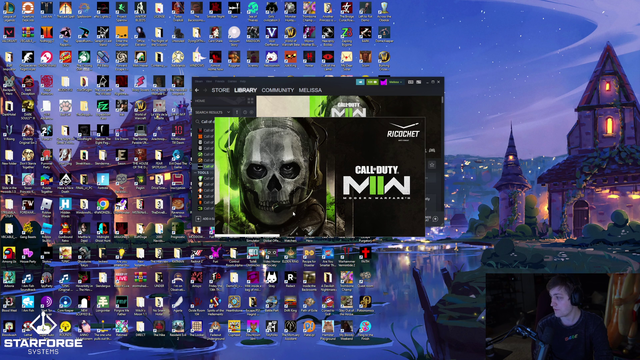Open the collections grid view icon

tap(250, 101)
